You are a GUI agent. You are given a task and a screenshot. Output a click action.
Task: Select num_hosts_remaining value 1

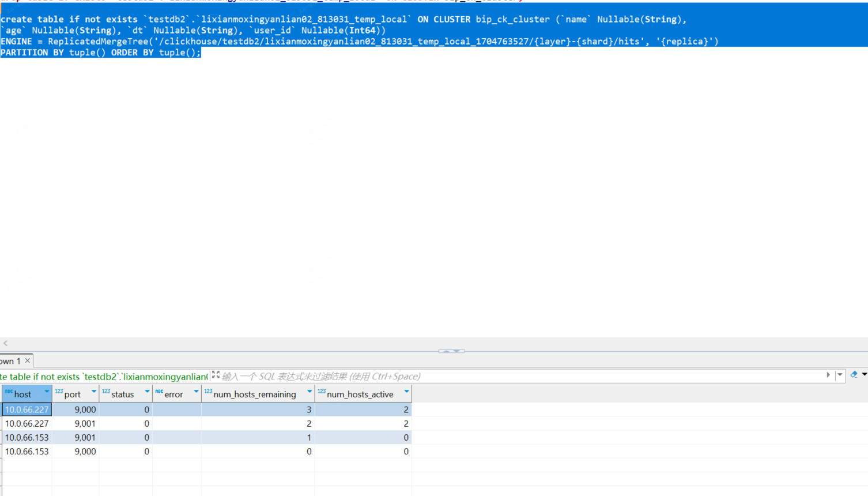pyautogui.click(x=258, y=437)
